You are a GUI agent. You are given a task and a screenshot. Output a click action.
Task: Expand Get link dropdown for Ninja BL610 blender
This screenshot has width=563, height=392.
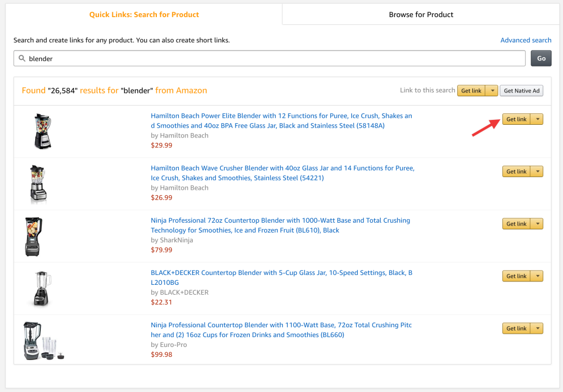537,224
